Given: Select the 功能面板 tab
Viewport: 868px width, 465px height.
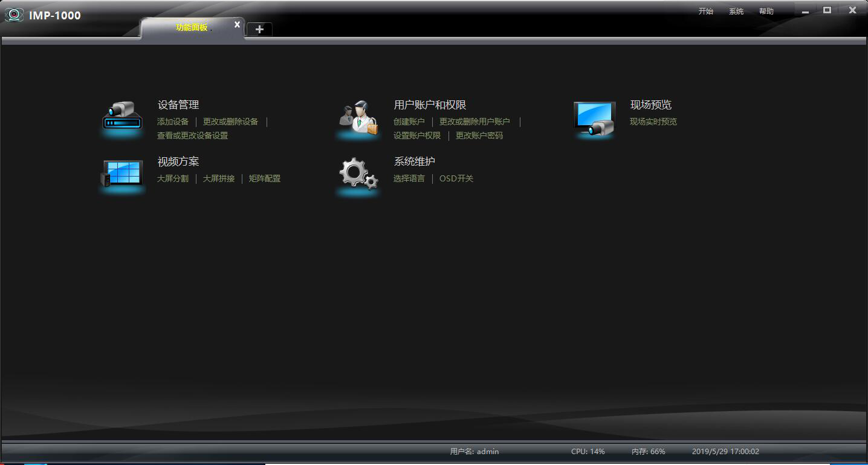Looking at the screenshot, I should (192, 28).
